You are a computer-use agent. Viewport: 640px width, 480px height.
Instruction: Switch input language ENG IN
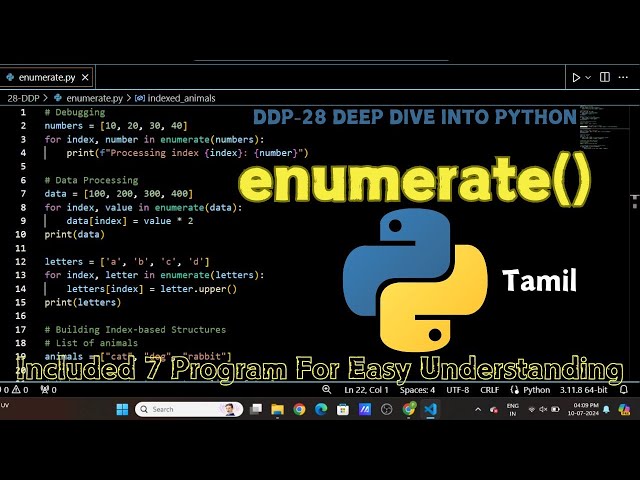[x=513, y=409]
